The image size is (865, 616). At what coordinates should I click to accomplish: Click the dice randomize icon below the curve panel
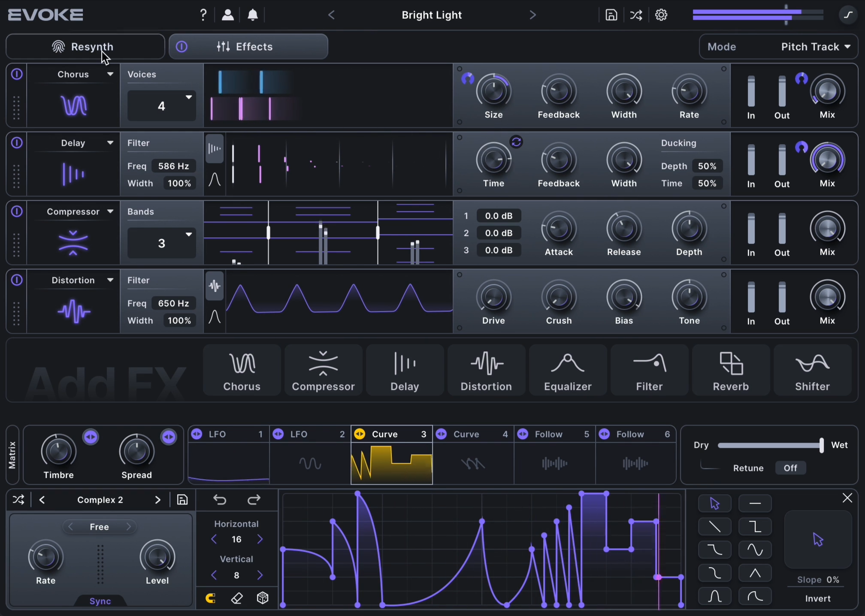coord(262,598)
